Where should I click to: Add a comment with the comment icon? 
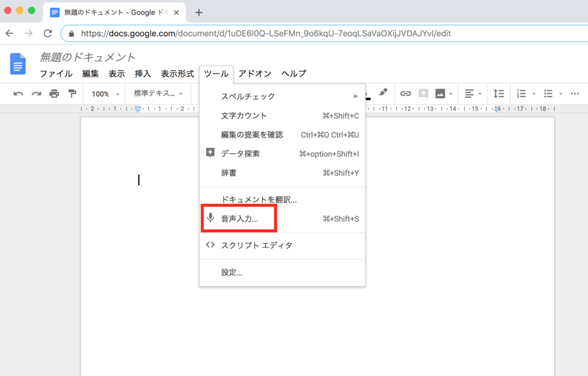423,94
